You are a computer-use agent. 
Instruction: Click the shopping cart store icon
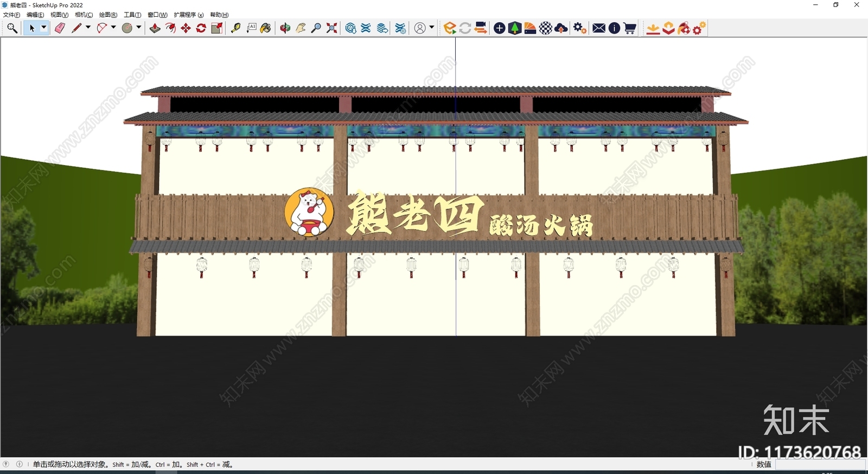coord(630,28)
